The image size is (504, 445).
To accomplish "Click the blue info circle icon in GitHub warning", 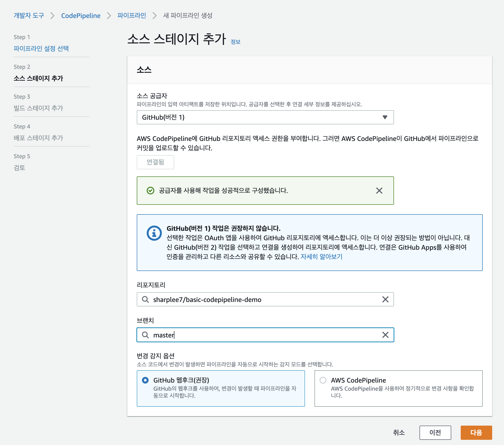I will [154, 233].
